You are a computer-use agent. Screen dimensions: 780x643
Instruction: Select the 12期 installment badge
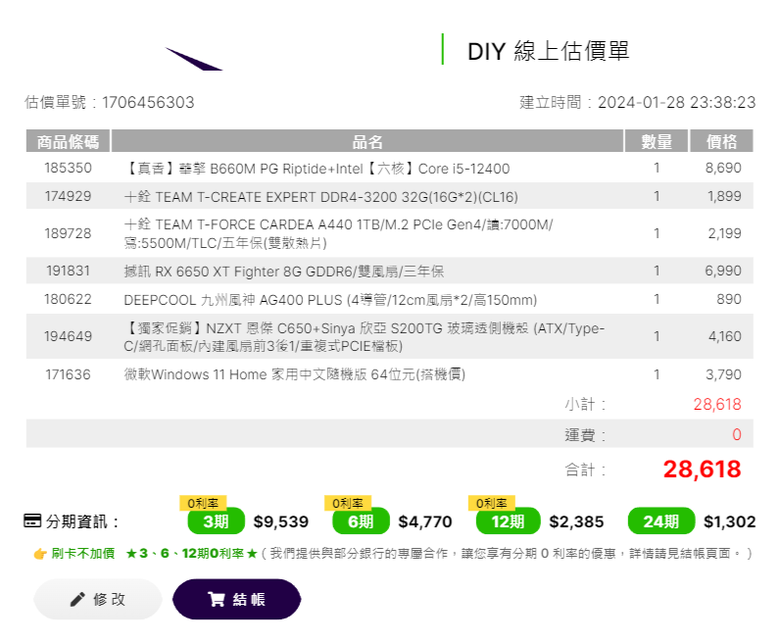(x=508, y=521)
